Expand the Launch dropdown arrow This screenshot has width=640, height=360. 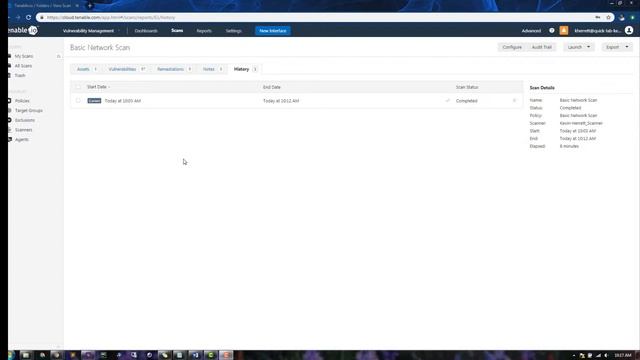coord(588,47)
